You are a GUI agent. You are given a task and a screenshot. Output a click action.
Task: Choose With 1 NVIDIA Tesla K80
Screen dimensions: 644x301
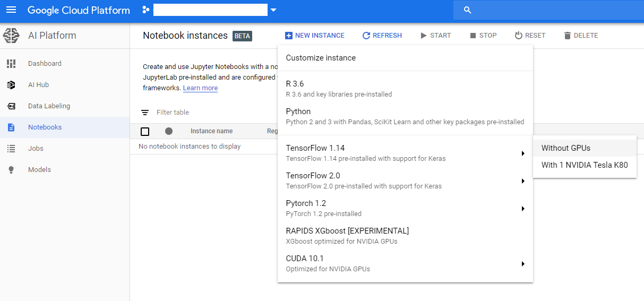[585, 165]
